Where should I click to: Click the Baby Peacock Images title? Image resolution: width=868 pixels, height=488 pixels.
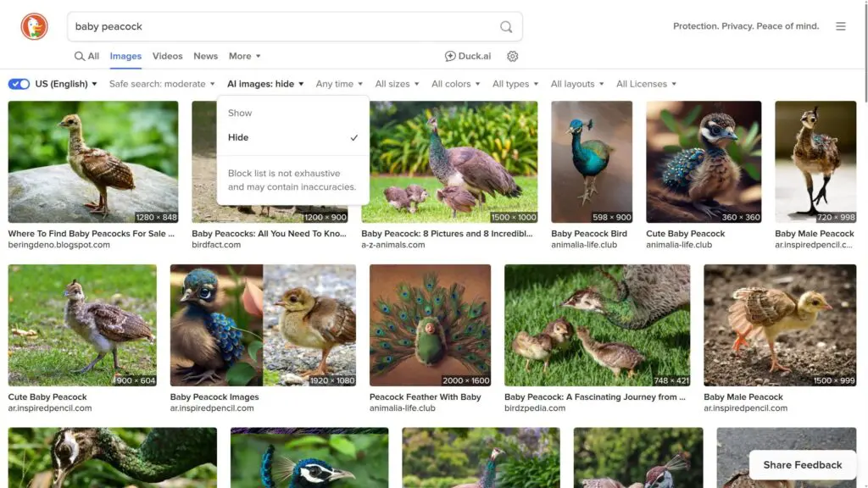[214, 396]
